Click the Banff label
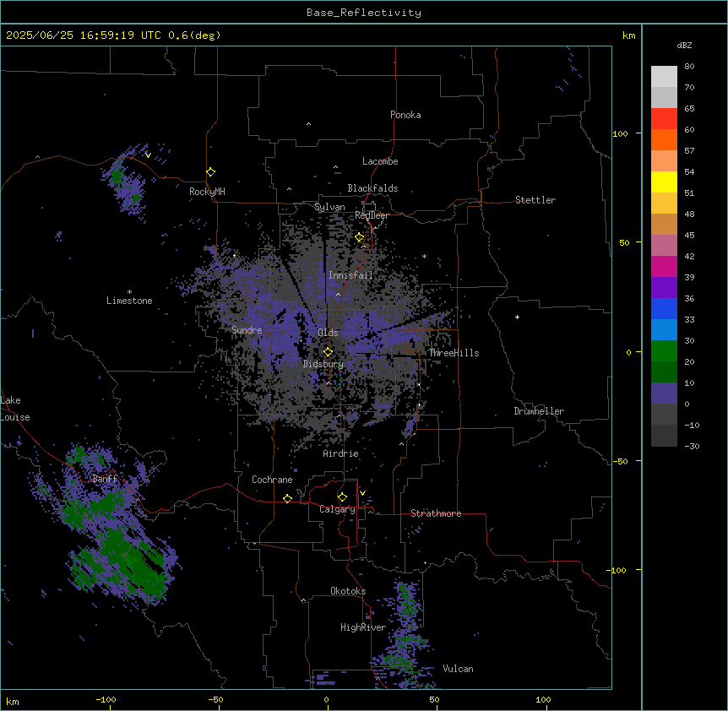Image resolution: width=728 pixels, height=711 pixels. click(105, 479)
